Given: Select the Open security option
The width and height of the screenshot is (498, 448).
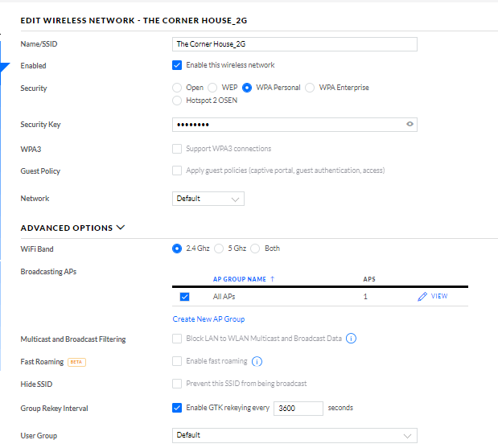Looking at the screenshot, I should pos(177,88).
